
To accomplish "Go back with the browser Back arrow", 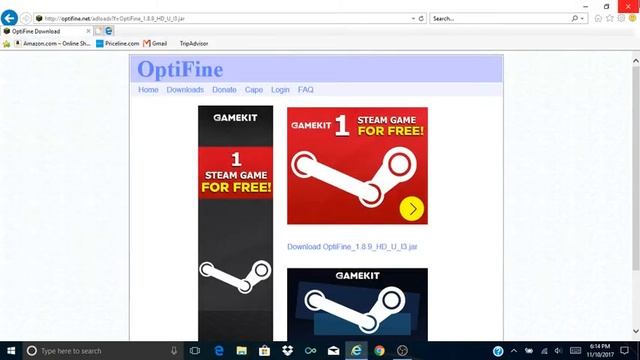I will [x=9, y=18].
